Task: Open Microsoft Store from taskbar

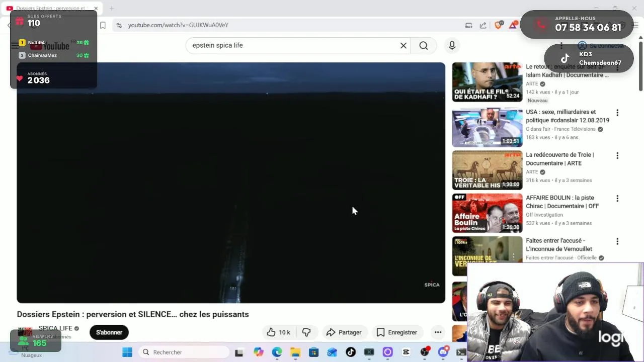Action: click(313, 352)
